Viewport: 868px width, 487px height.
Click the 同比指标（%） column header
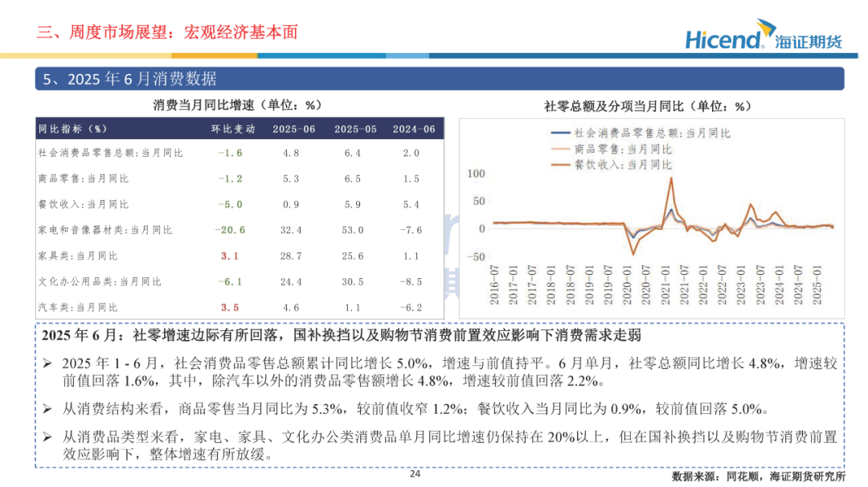72,129
